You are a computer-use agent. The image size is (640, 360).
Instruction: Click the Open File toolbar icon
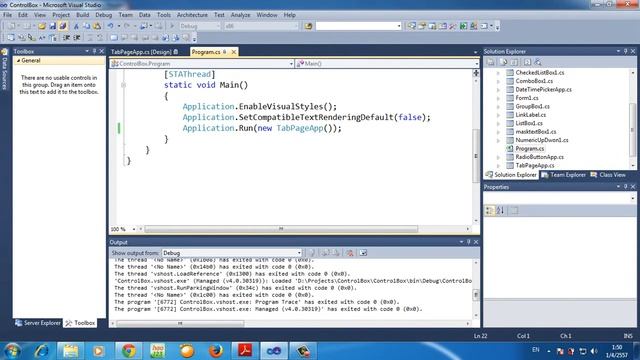point(42,26)
